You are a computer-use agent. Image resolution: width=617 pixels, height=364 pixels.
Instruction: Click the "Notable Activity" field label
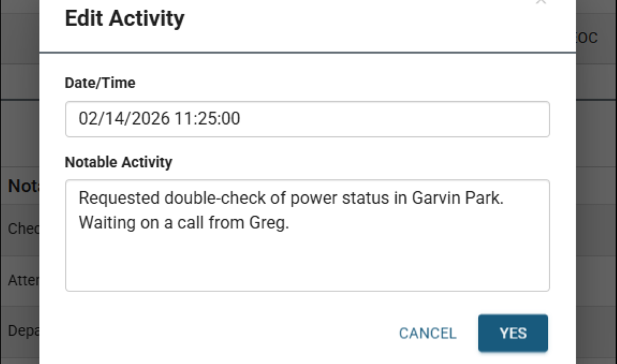coord(118,162)
